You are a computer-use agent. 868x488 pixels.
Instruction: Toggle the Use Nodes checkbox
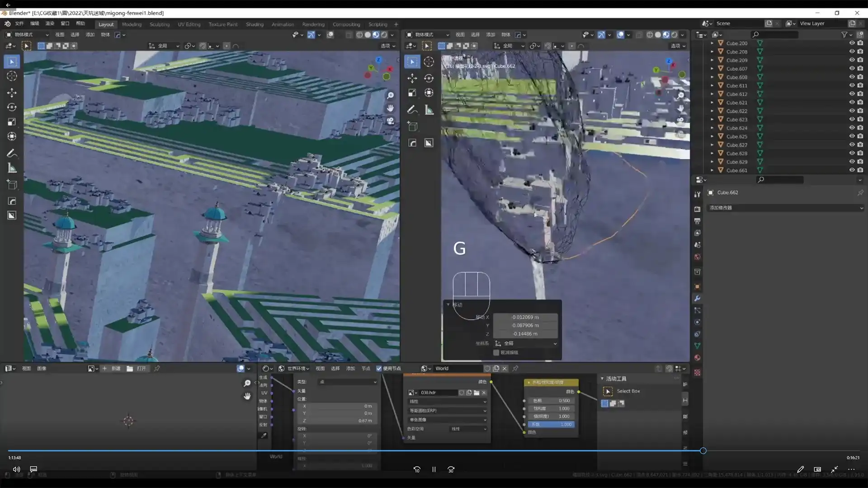pos(379,368)
